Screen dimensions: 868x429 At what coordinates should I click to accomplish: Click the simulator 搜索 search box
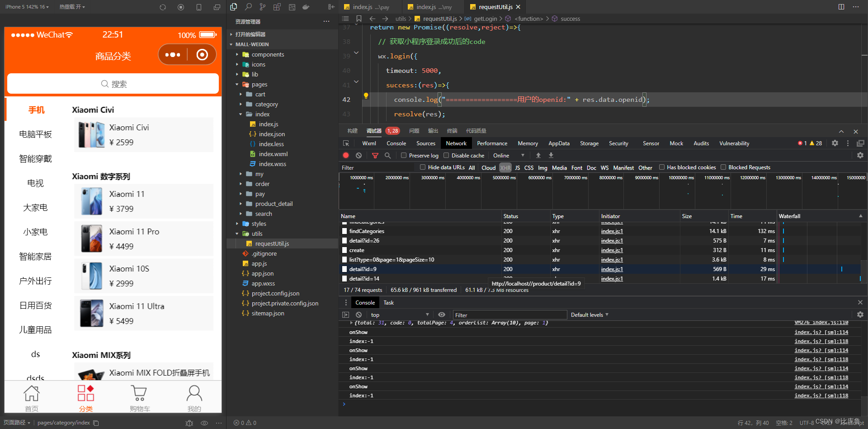[113, 84]
